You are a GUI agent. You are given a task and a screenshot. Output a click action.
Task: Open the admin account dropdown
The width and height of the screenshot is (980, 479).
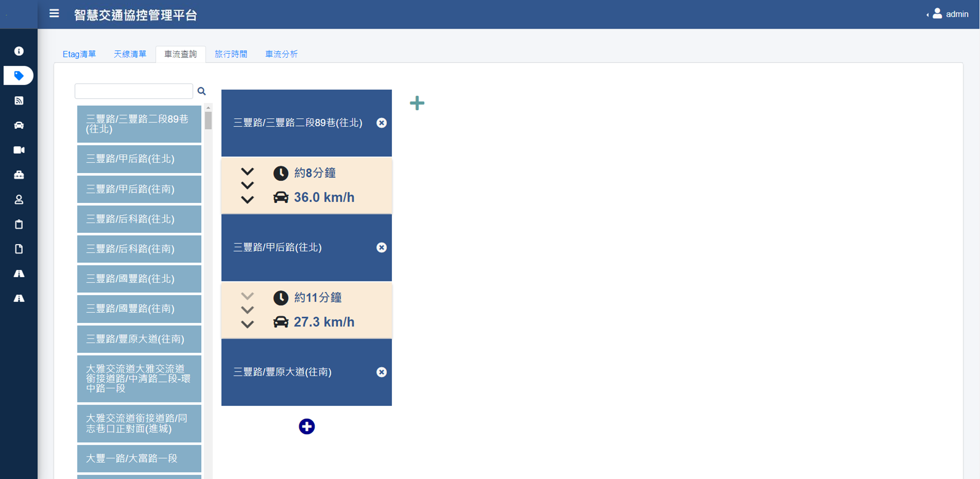tap(948, 14)
